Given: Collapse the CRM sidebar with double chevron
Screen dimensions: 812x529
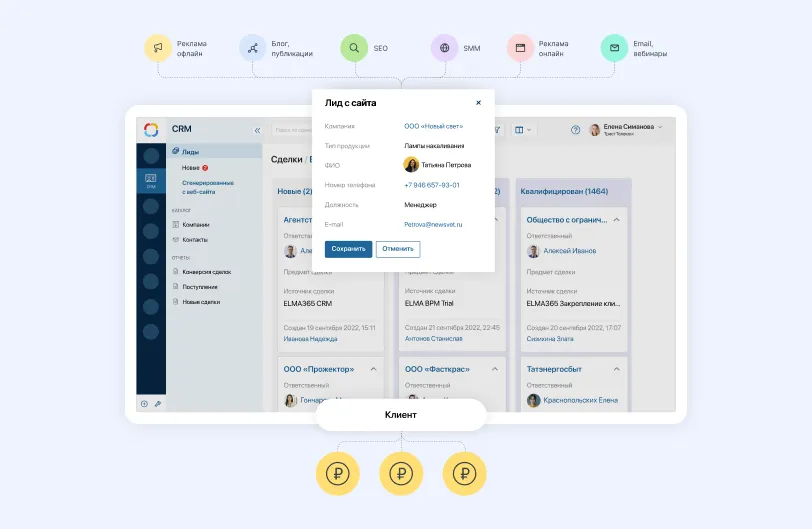Looking at the screenshot, I should pos(257,130).
